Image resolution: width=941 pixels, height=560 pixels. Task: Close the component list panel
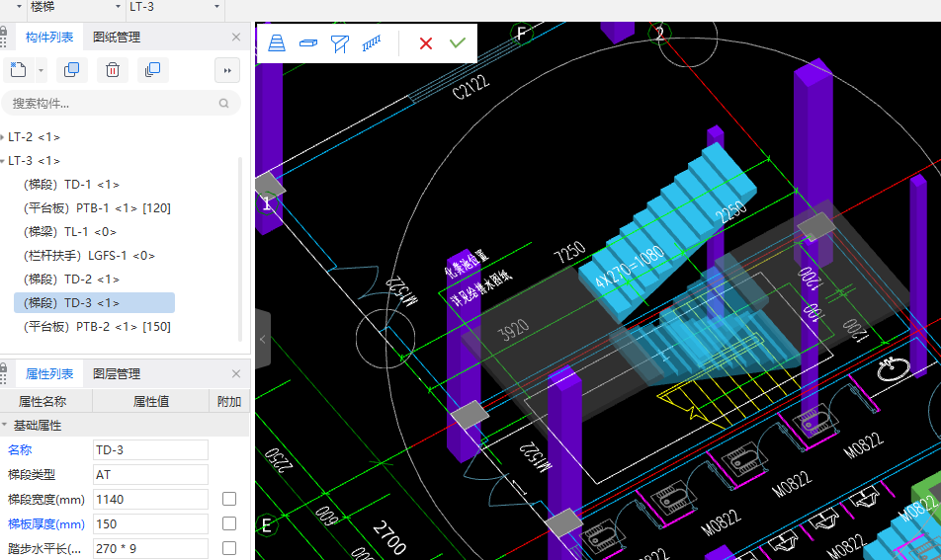click(236, 38)
